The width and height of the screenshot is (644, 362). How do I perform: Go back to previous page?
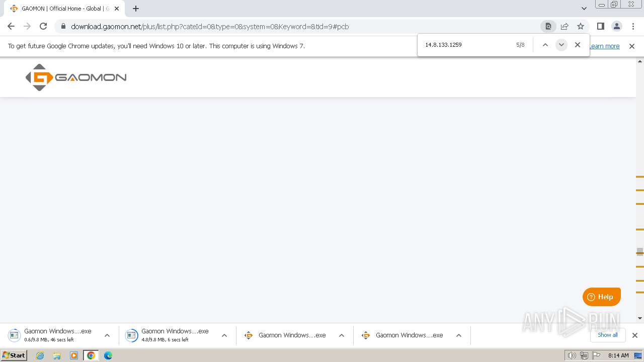11,26
